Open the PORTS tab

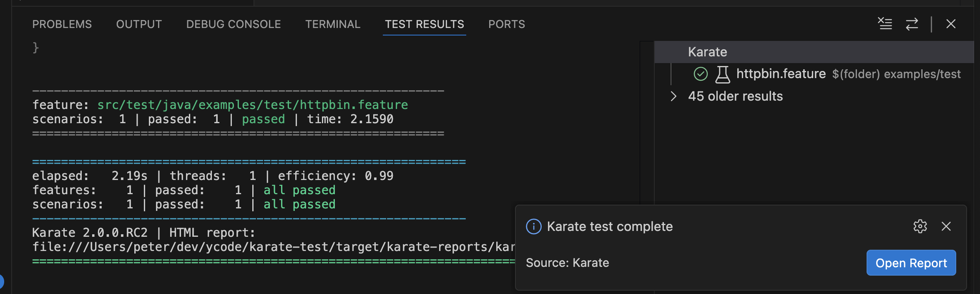coord(507,24)
